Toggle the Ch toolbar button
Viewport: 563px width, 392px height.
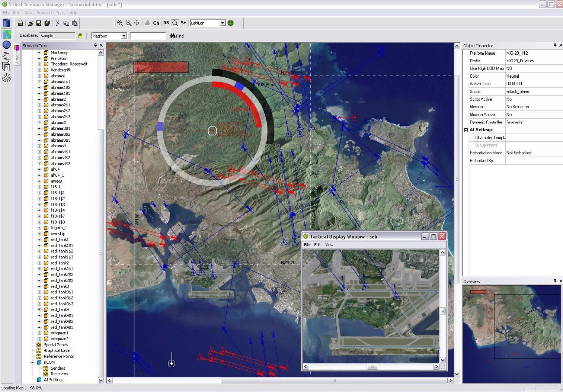[x=156, y=23]
